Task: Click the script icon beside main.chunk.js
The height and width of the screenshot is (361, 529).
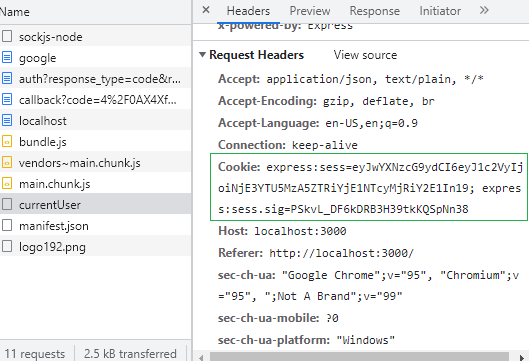Action: [7, 183]
